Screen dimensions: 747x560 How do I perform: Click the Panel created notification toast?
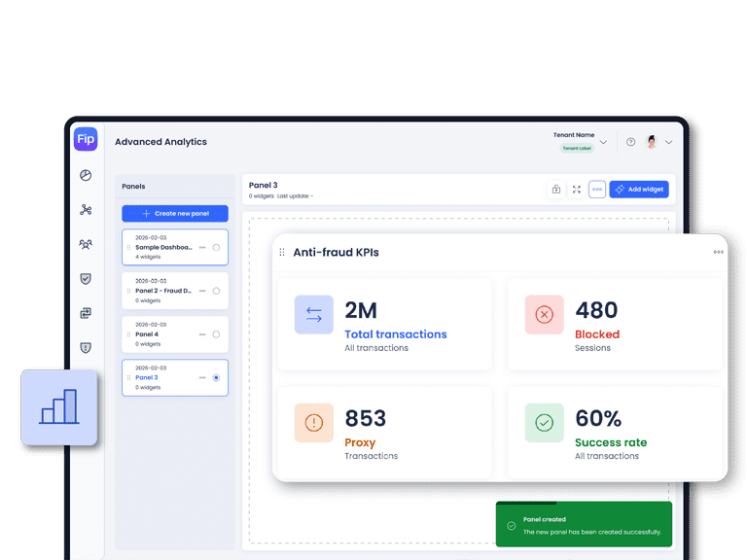pyautogui.click(x=584, y=524)
